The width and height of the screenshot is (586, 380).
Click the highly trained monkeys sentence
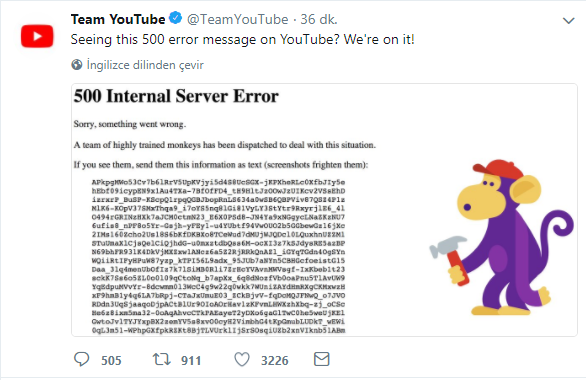click(225, 145)
